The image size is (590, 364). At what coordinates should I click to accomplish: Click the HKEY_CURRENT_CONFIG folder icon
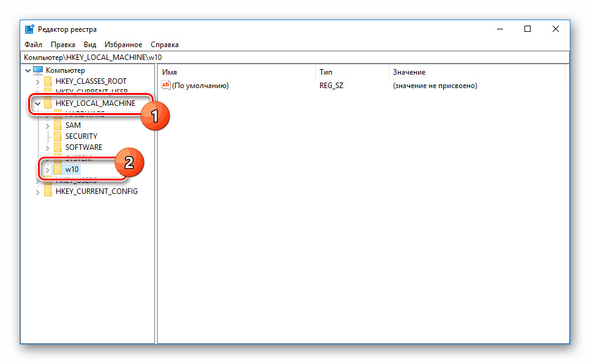pos(48,191)
